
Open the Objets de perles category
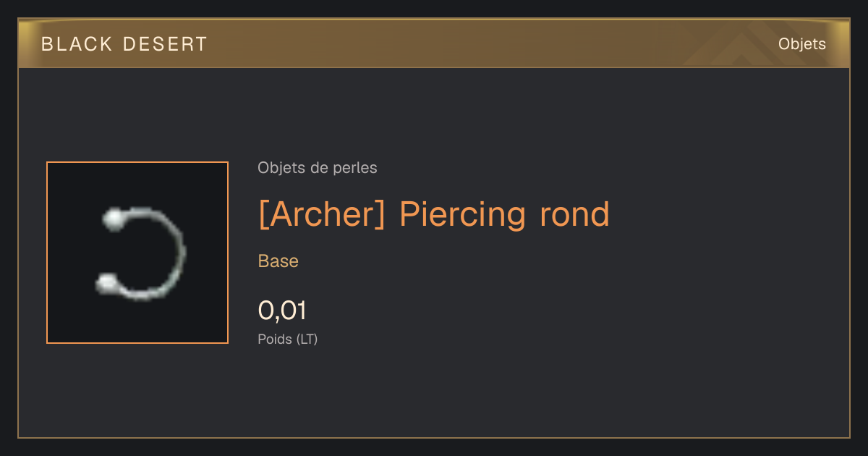(318, 168)
